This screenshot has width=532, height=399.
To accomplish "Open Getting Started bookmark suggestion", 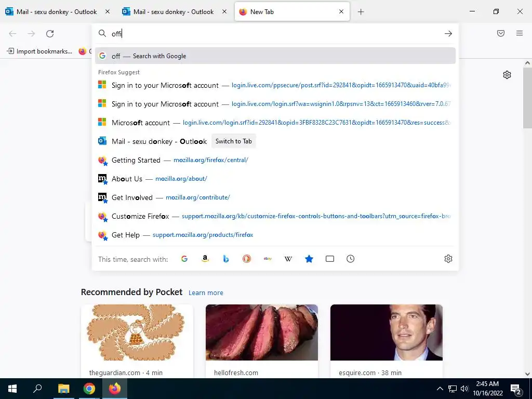I will coord(275,160).
